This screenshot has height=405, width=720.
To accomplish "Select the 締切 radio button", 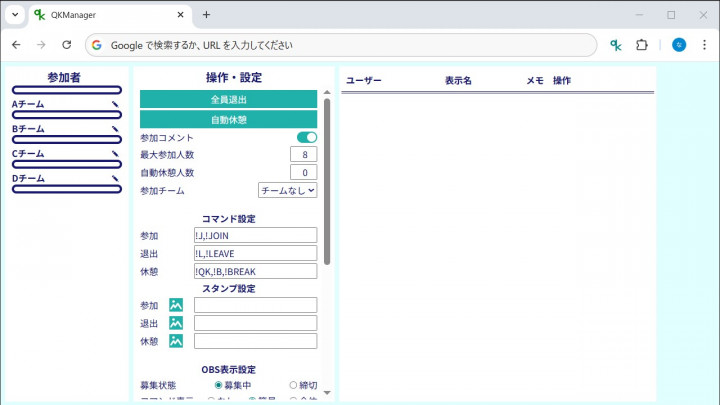I will (293, 385).
